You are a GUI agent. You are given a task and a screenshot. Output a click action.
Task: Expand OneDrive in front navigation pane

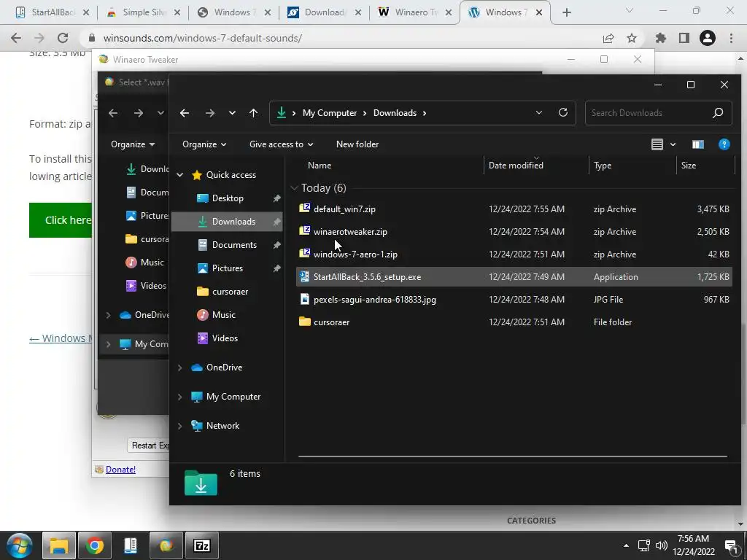(x=180, y=367)
